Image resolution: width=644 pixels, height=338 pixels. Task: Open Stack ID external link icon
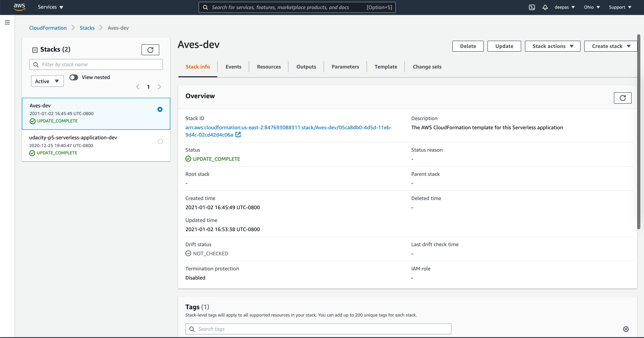[238, 135]
